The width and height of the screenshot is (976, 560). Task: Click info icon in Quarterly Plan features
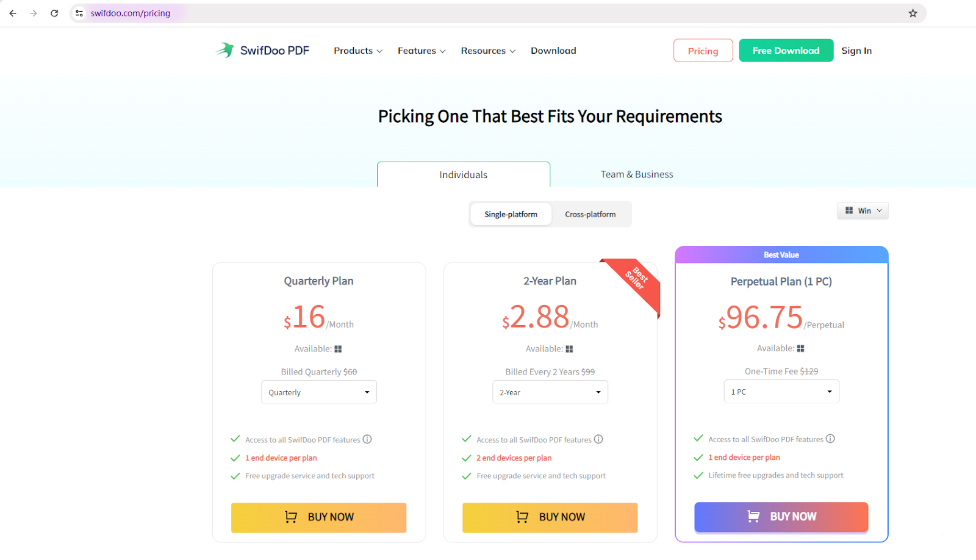367,439
